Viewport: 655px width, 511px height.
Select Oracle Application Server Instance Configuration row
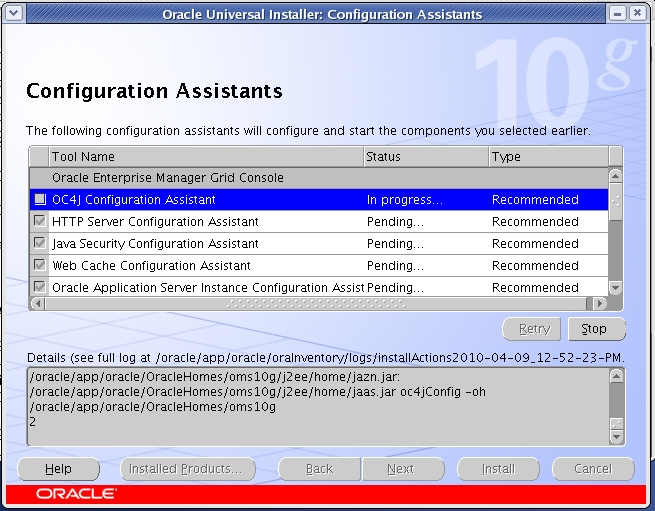click(319, 287)
